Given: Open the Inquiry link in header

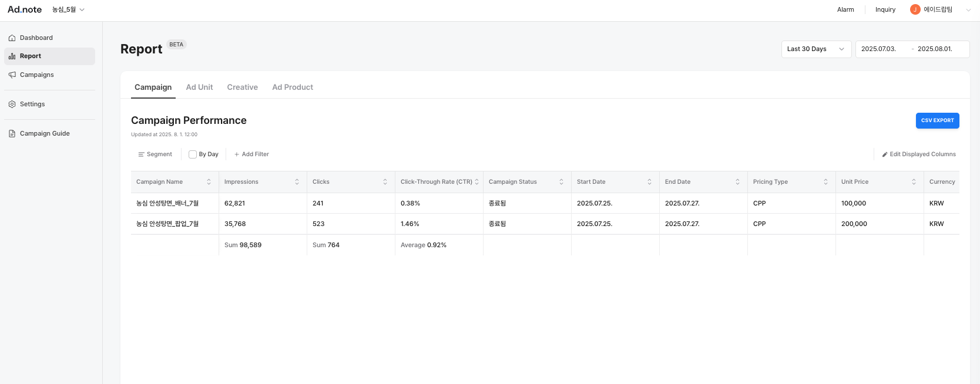Looking at the screenshot, I should click(x=885, y=10).
